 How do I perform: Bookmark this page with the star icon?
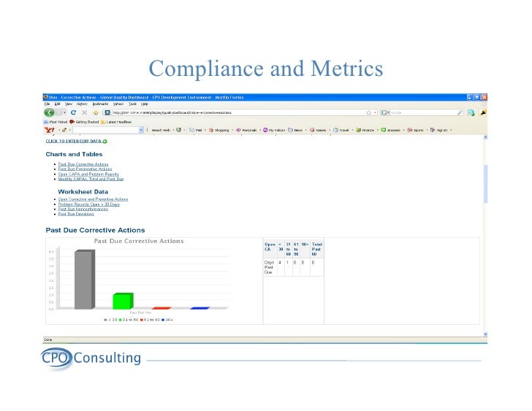pyautogui.click(x=369, y=112)
